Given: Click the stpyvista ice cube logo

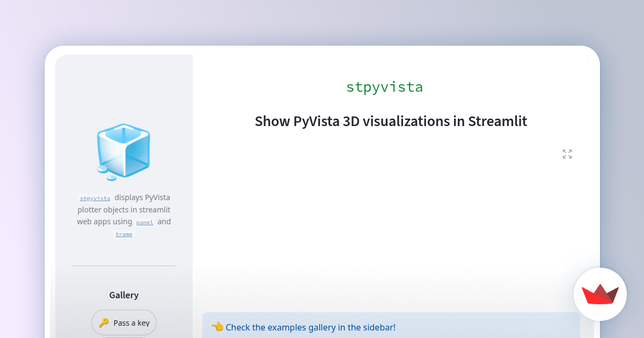Looking at the screenshot, I should click(x=123, y=150).
